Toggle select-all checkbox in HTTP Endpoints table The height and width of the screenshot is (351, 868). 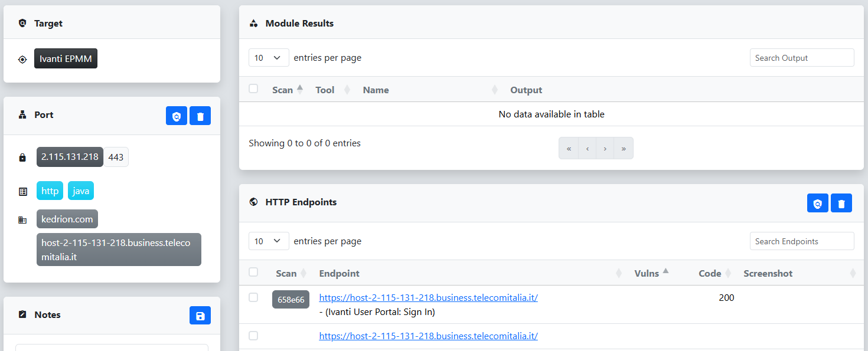point(253,272)
